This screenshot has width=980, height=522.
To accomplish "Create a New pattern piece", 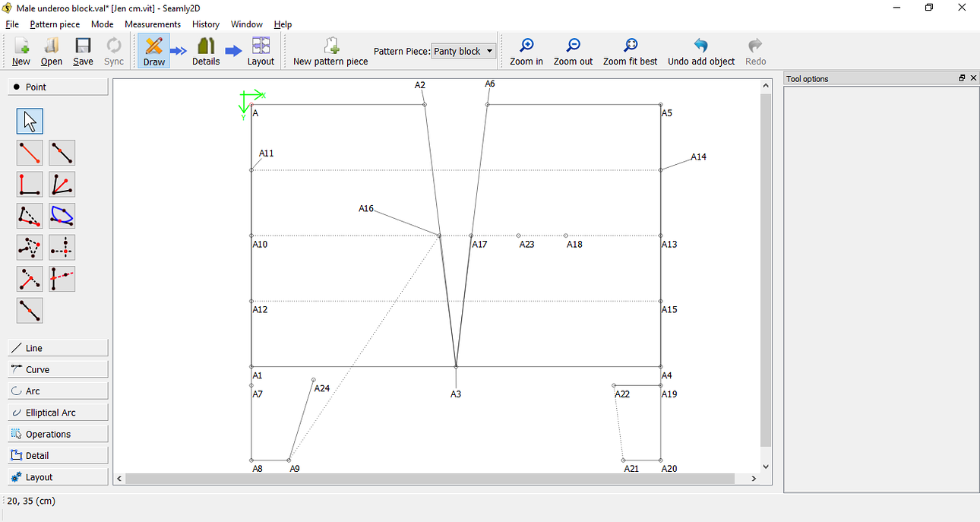I will [330, 51].
